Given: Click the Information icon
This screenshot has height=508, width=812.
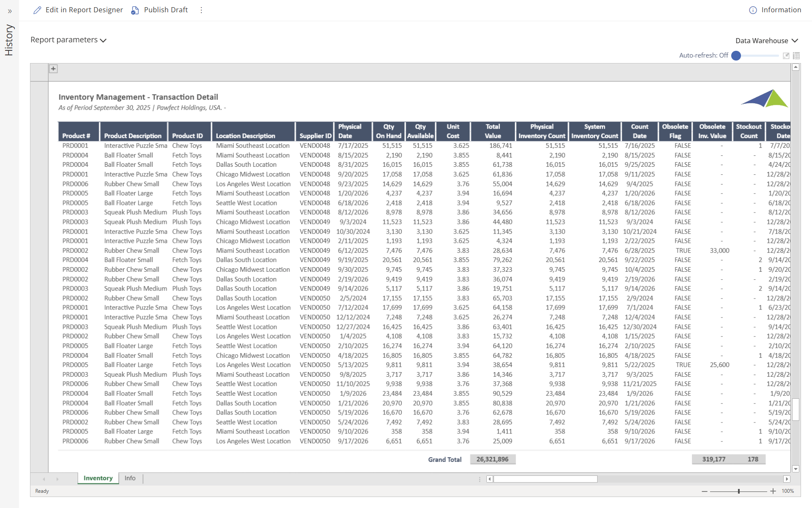Looking at the screenshot, I should (x=753, y=10).
